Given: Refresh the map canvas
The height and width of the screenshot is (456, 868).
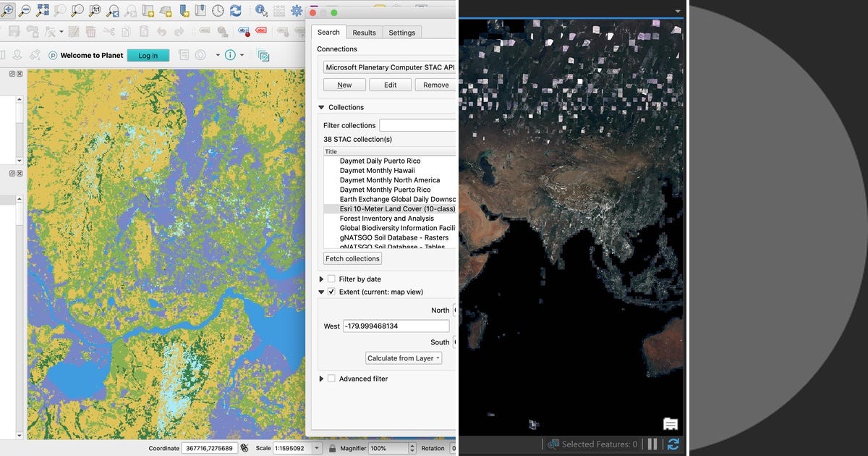Looking at the screenshot, I should coord(236,11).
